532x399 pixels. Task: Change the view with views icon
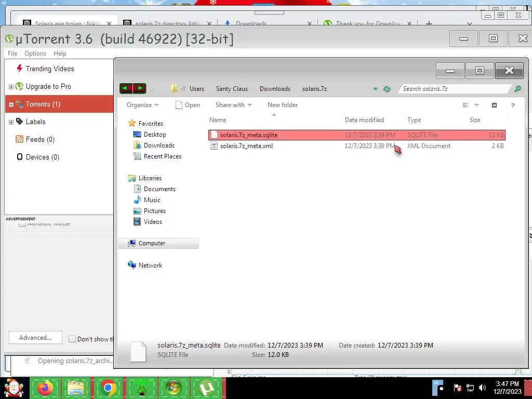click(x=465, y=105)
